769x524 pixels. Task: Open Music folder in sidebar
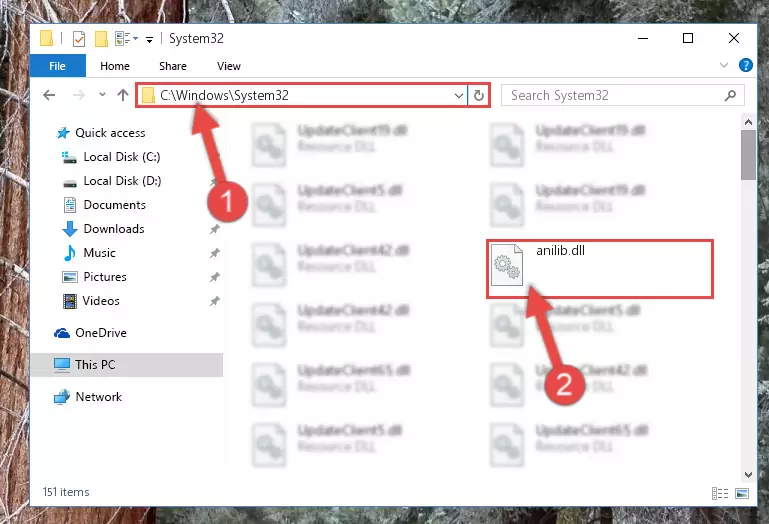click(100, 253)
